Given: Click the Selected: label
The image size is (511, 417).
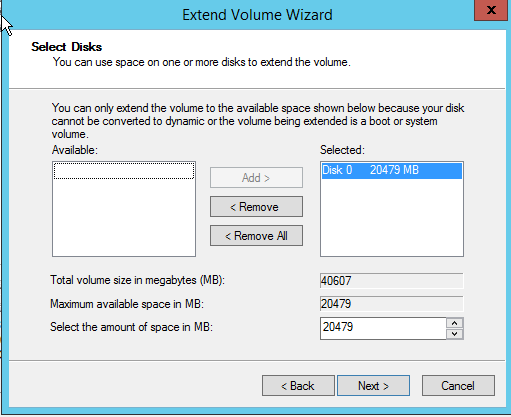Looking at the screenshot, I should (342, 150).
